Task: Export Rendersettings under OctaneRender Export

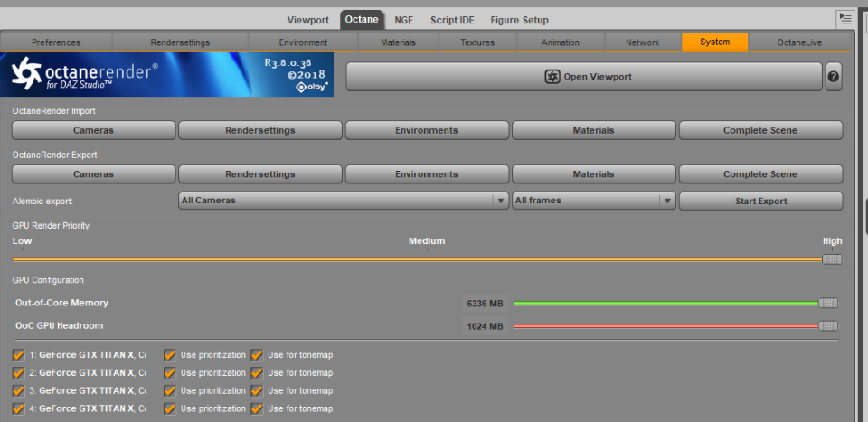Action: 260,174
